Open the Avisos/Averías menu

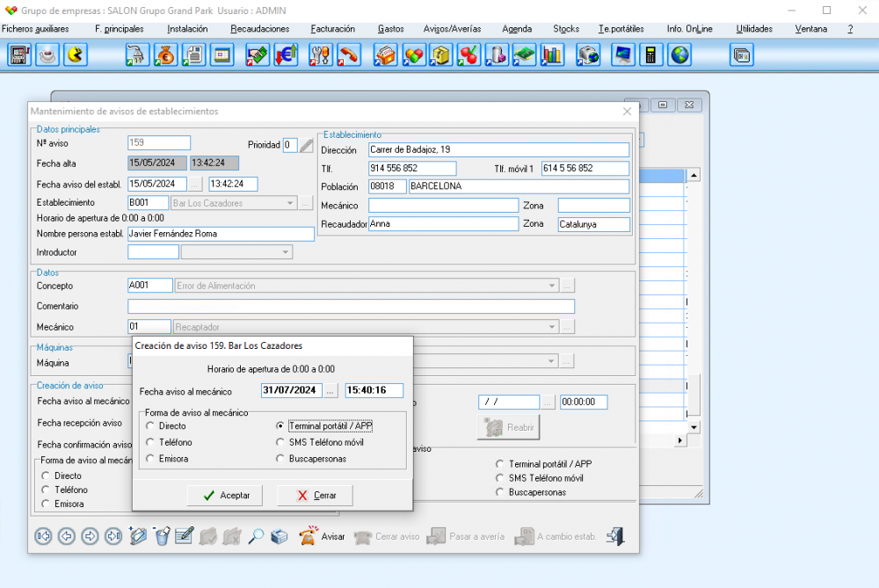(453, 29)
